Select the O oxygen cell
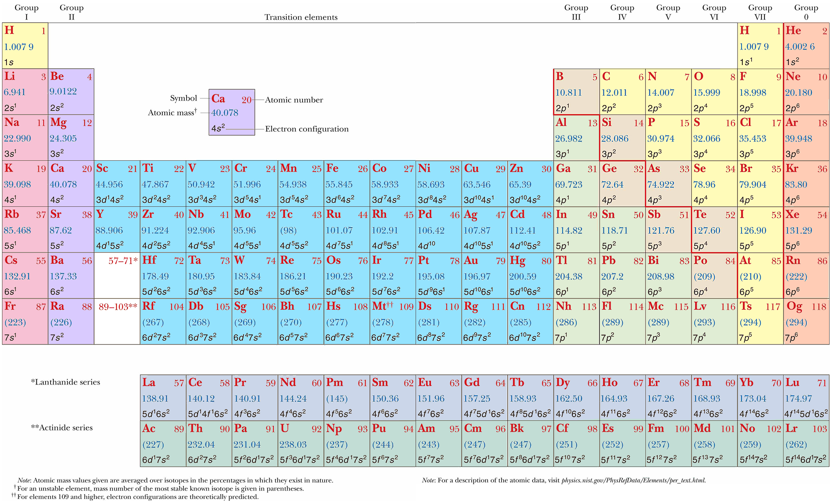 click(715, 92)
